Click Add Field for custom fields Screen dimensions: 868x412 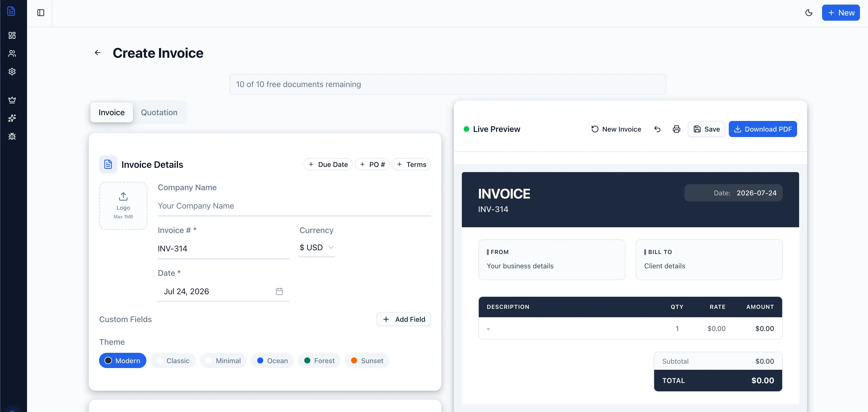[404, 319]
